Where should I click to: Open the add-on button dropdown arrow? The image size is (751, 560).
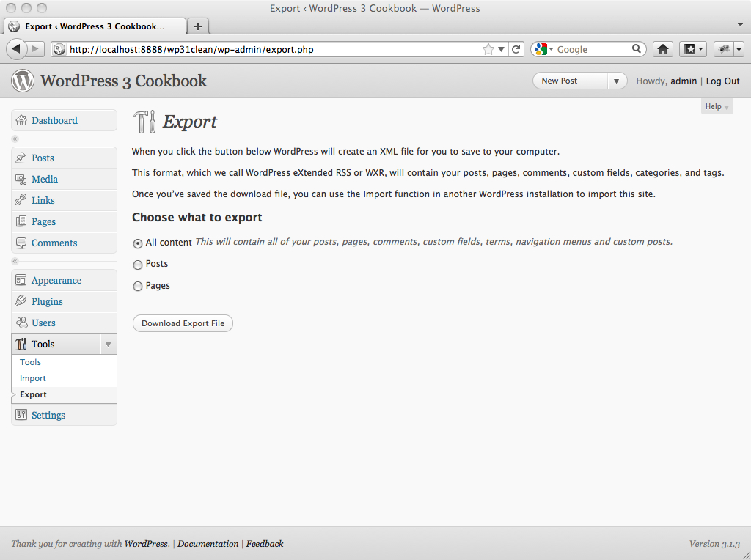(x=739, y=49)
